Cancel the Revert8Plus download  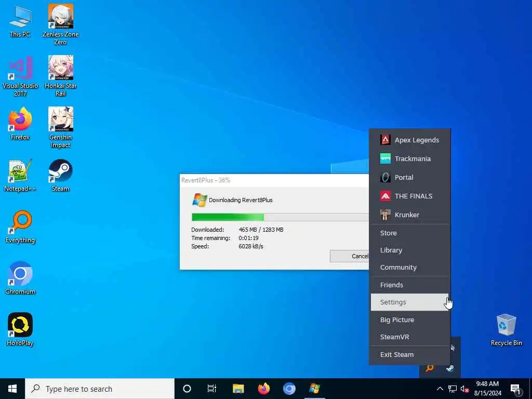[350, 256]
